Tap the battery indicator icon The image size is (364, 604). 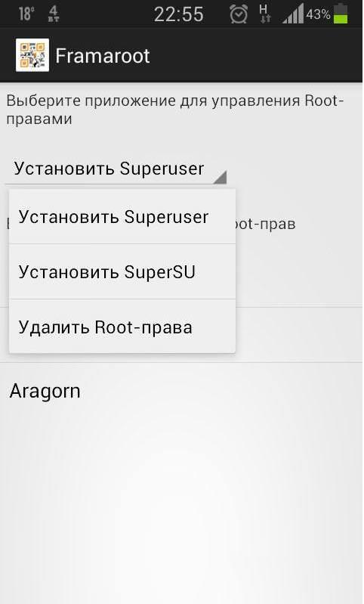coord(341,14)
